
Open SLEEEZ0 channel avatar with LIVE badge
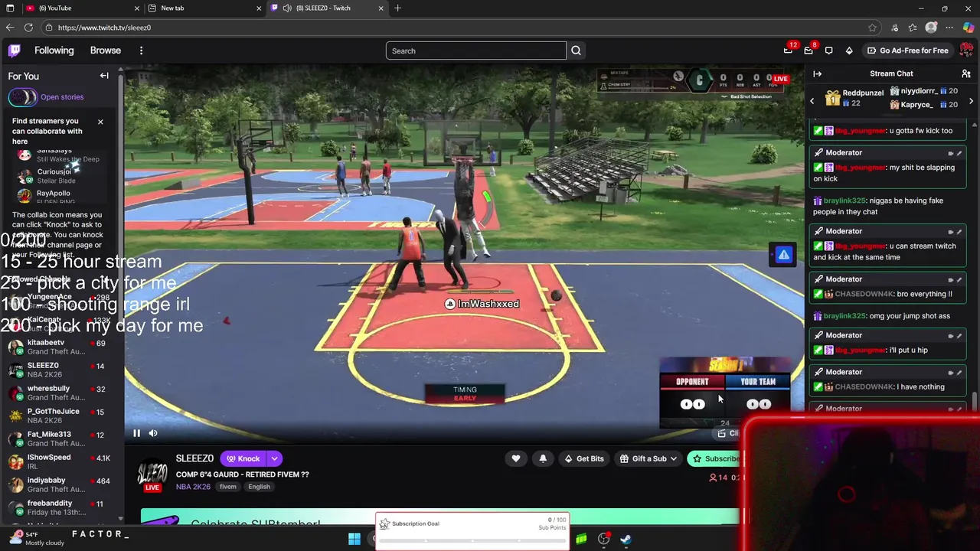(x=152, y=474)
